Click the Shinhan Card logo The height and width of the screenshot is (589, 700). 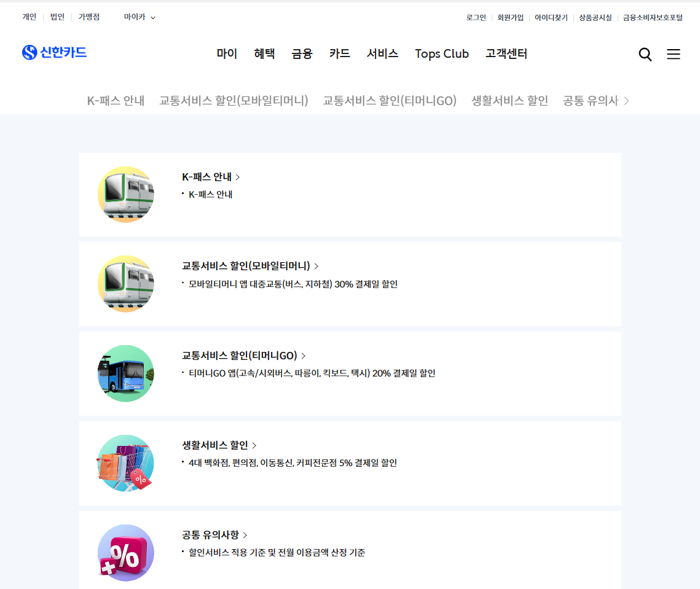pos(54,52)
